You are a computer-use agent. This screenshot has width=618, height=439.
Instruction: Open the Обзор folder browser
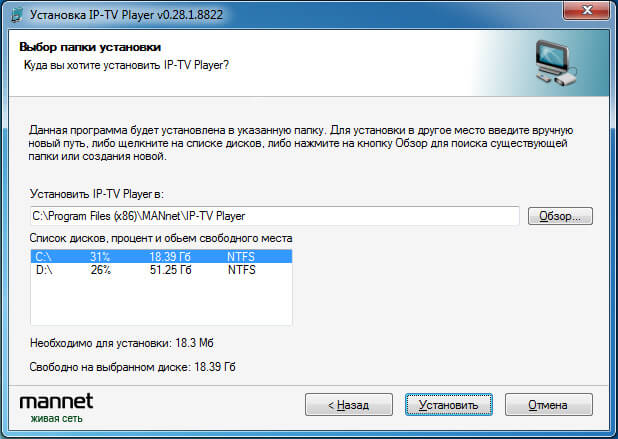560,216
